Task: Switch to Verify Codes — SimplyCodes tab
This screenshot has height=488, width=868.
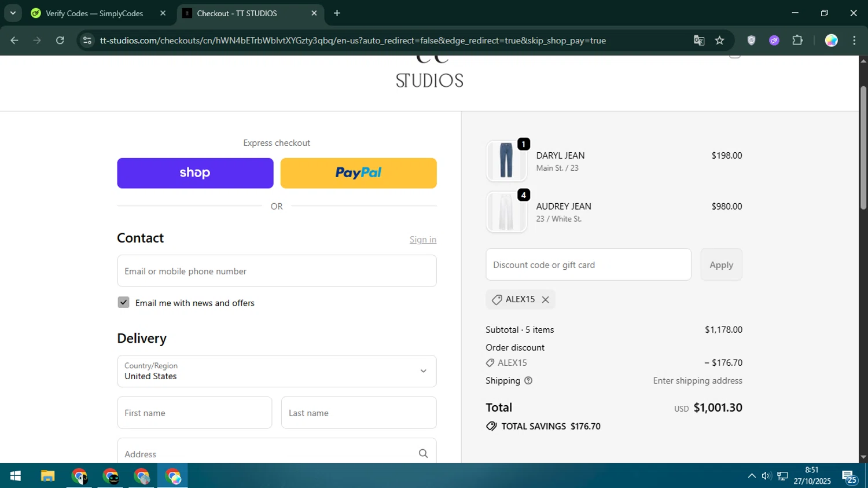Action: click(94, 13)
